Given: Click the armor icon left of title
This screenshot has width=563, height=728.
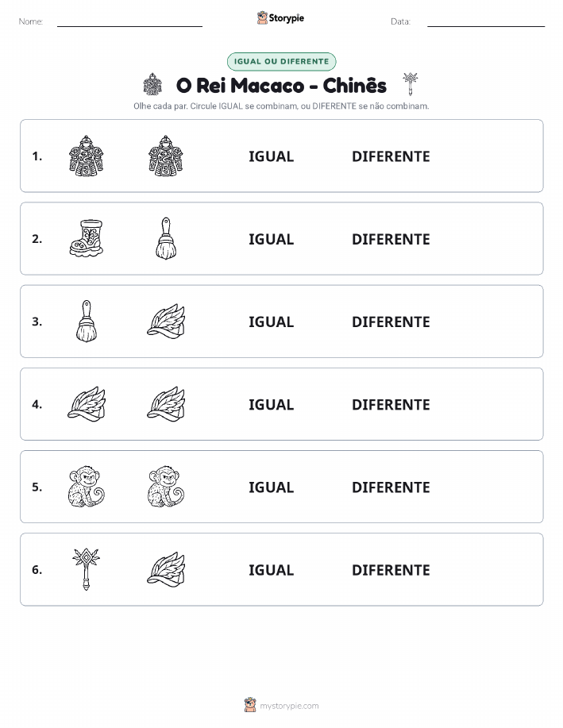Looking at the screenshot, I should (152, 84).
